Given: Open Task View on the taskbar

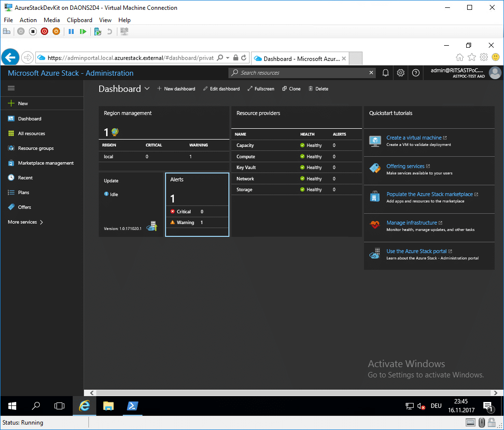Looking at the screenshot, I should (59, 406).
